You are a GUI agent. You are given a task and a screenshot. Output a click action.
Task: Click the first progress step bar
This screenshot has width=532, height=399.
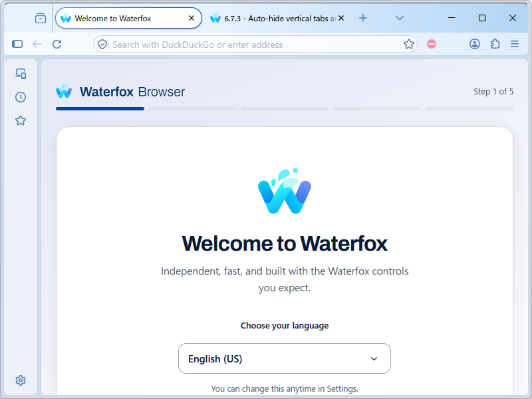coord(100,109)
